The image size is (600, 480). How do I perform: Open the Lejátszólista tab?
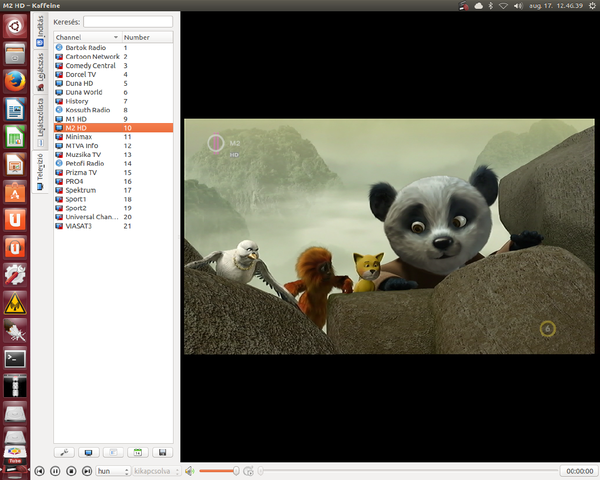point(40,122)
